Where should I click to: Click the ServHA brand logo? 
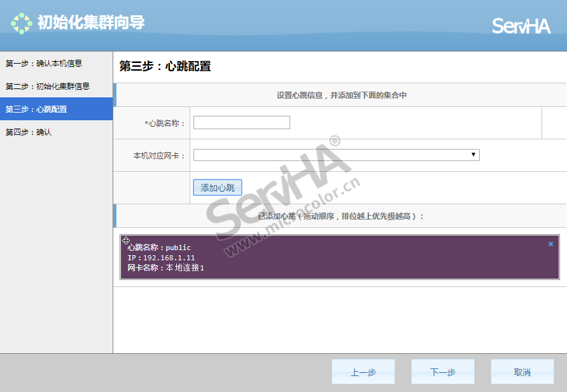(x=521, y=25)
